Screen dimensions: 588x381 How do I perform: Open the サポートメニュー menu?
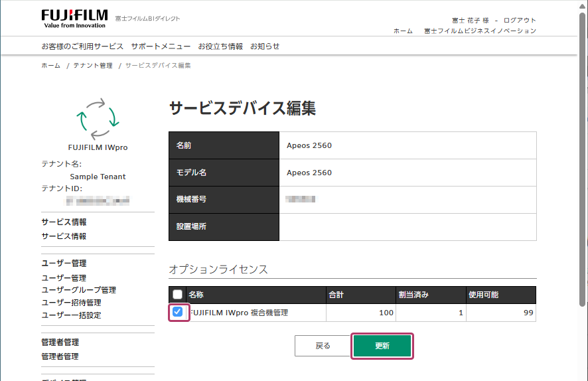point(161,46)
